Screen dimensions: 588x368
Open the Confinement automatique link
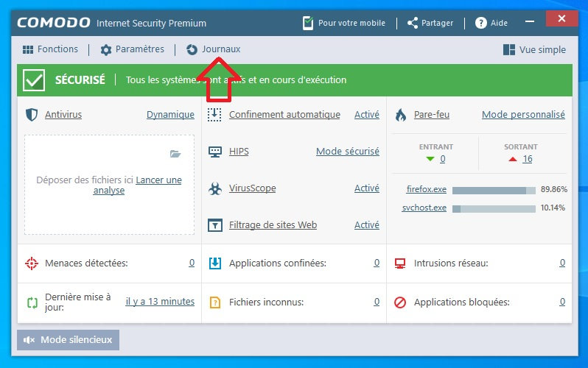click(x=284, y=115)
